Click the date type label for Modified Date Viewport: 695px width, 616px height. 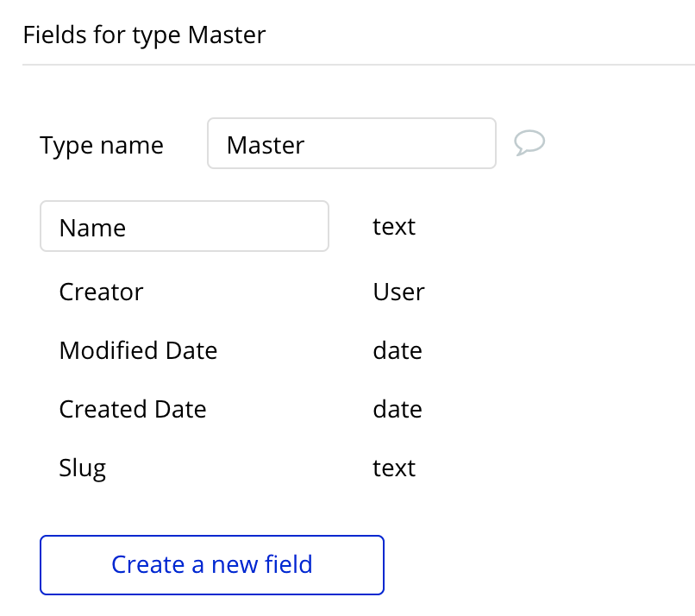tap(397, 350)
